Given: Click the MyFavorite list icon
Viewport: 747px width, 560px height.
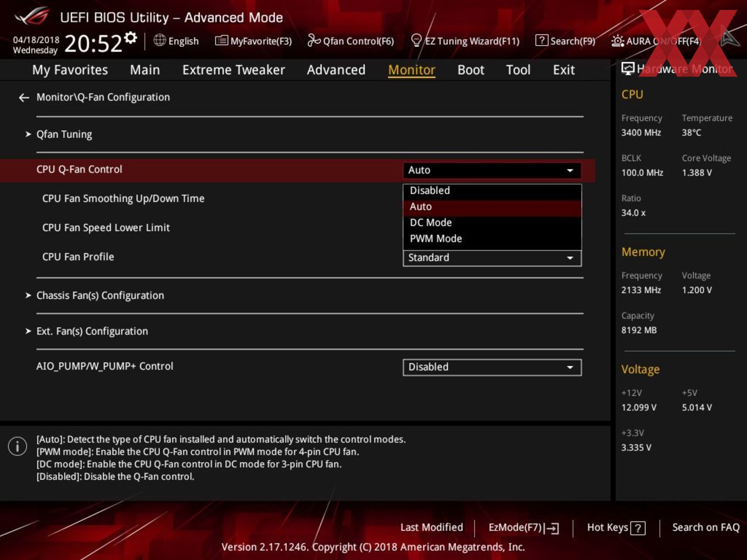Looking at the screenshot, I should click(x=221, y=41).
